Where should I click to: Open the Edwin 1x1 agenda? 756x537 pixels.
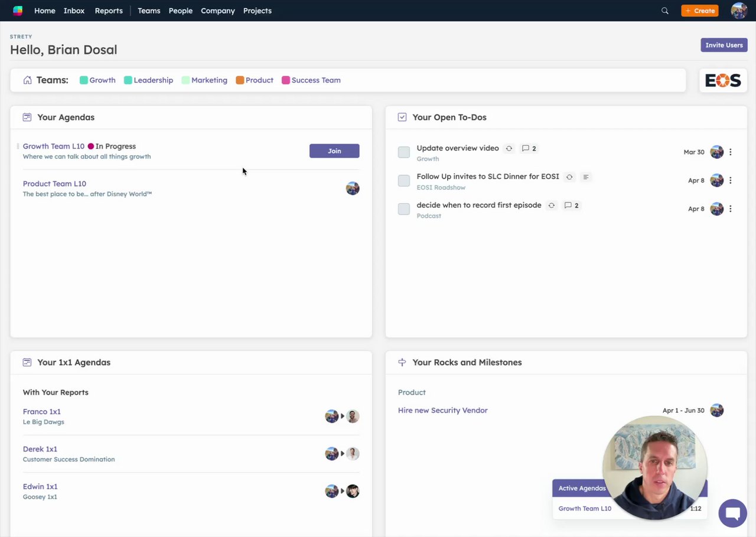40,486
